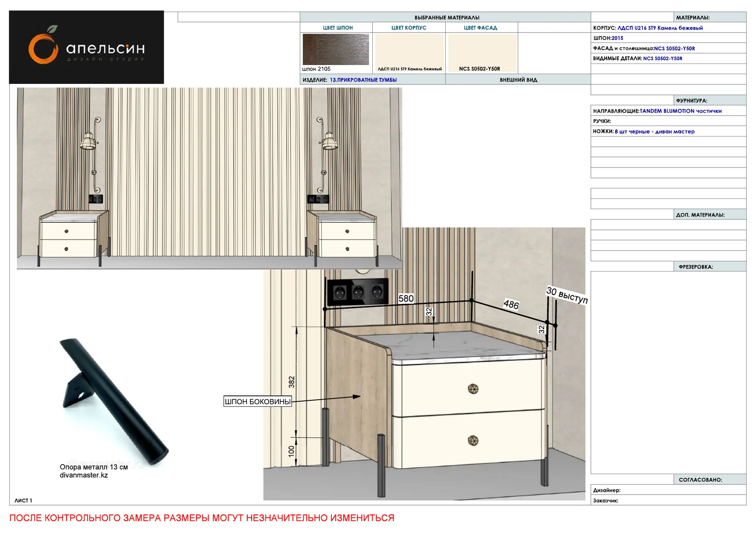Click the ЛИСТ 1 sheet label
The width and height of the screenshot is (756, 535).
(23, 500)
